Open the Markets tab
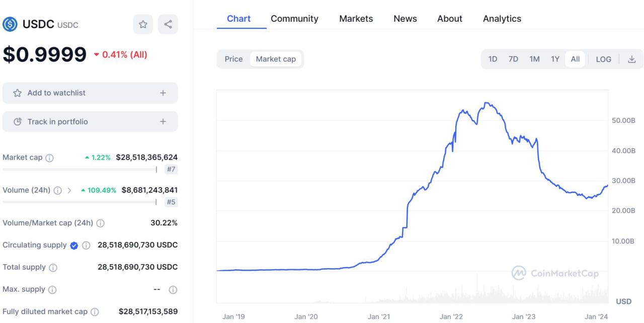Screen dimensions: 644x323 click(x=356, y=19)
